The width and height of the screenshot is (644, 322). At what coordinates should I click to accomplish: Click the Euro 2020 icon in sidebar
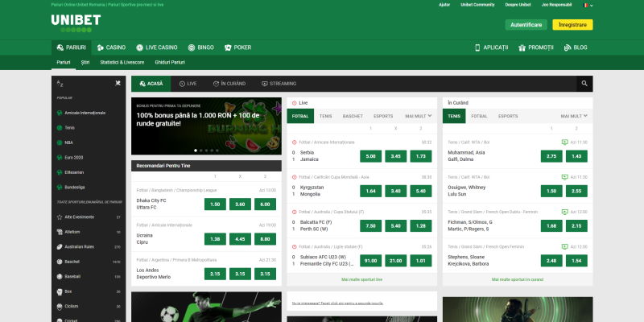pyautogui.click(x=60, y=157)
